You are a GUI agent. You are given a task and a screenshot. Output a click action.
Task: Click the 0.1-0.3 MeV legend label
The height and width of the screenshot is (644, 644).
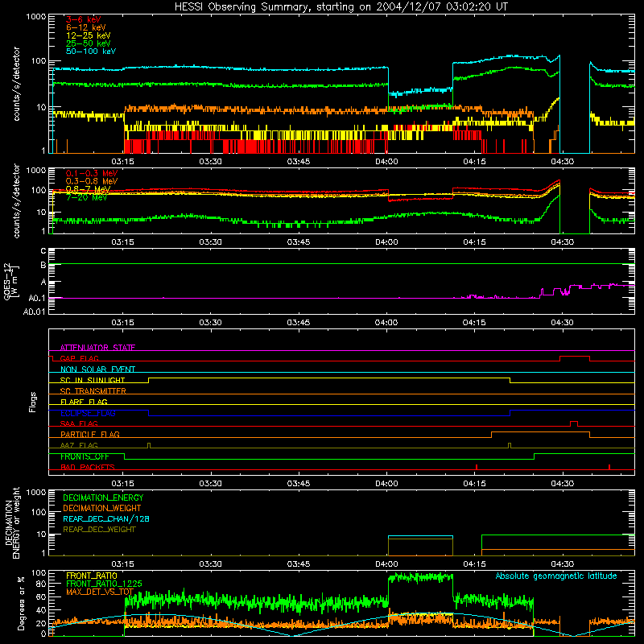pos(92,173)
